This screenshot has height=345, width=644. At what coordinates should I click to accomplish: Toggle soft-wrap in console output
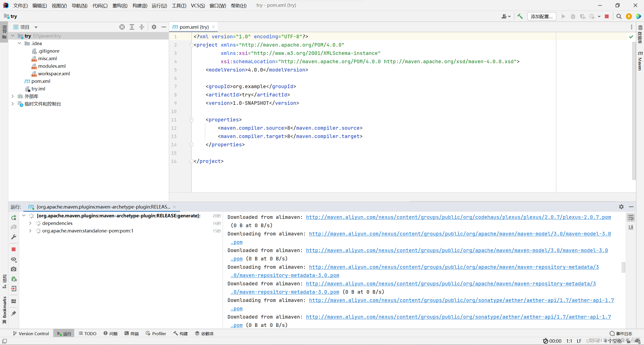(x=631, y=217)
